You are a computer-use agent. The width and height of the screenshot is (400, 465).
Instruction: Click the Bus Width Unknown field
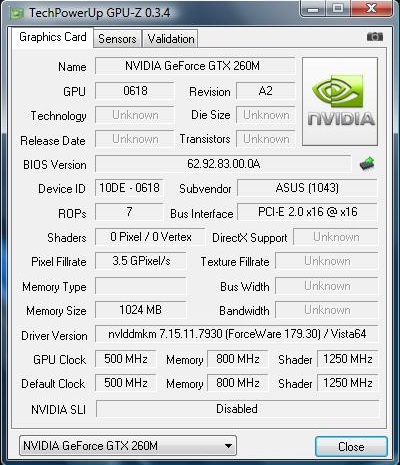(327, 286)
